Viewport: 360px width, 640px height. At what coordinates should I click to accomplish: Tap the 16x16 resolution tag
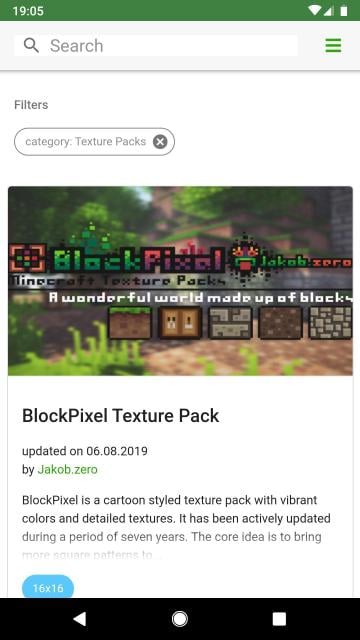tap(48, 587)
